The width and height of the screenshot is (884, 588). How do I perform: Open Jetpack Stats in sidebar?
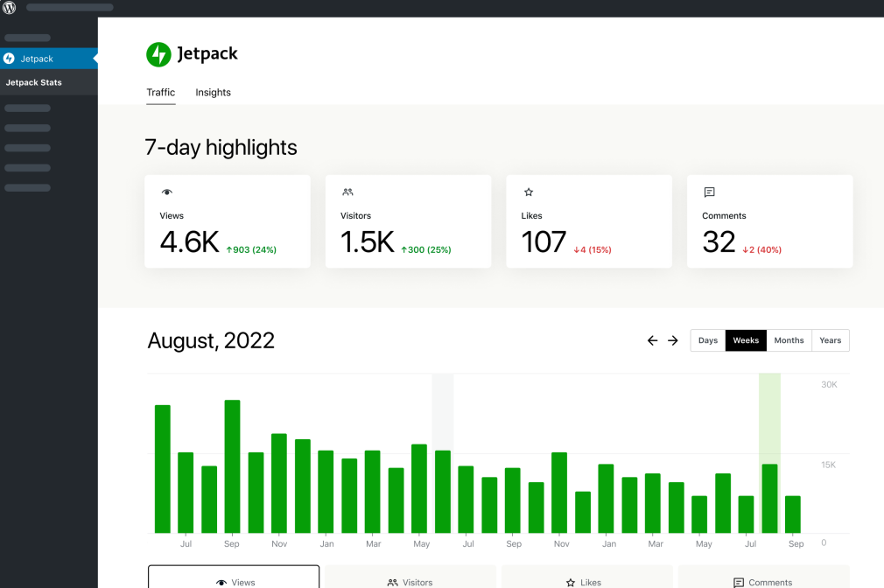(34, 82)
